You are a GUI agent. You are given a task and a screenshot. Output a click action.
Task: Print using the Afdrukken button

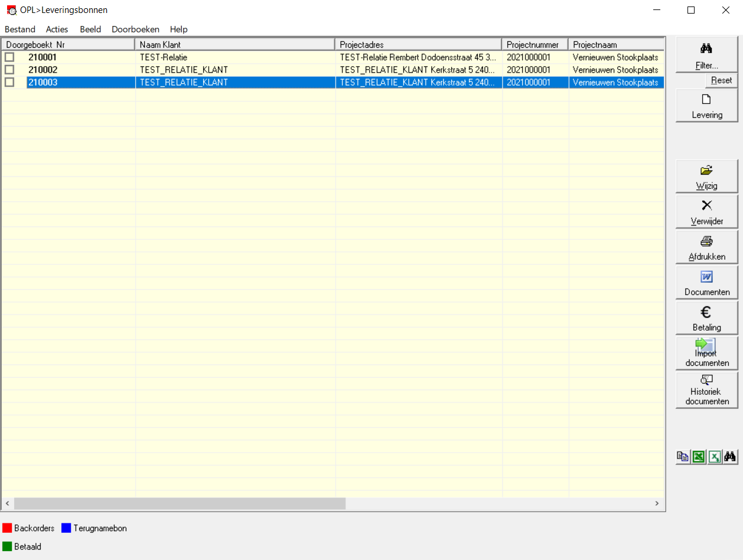pyautogui.click(x=706, y=247)
